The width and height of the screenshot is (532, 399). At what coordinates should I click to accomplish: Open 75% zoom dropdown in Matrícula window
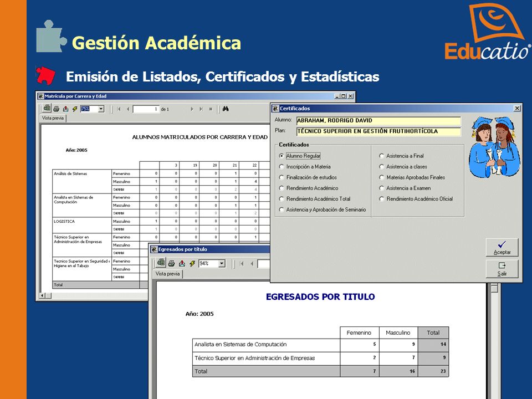point(101,109)
